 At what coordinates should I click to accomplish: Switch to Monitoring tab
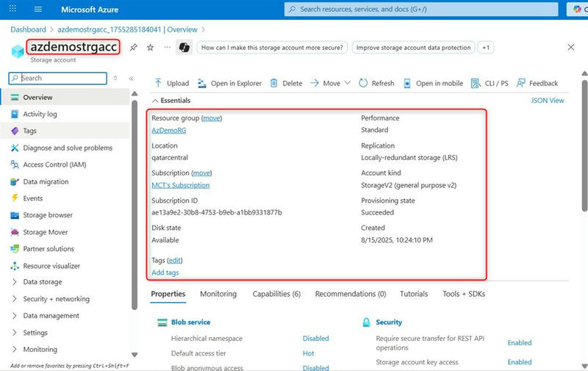point(218,294)
